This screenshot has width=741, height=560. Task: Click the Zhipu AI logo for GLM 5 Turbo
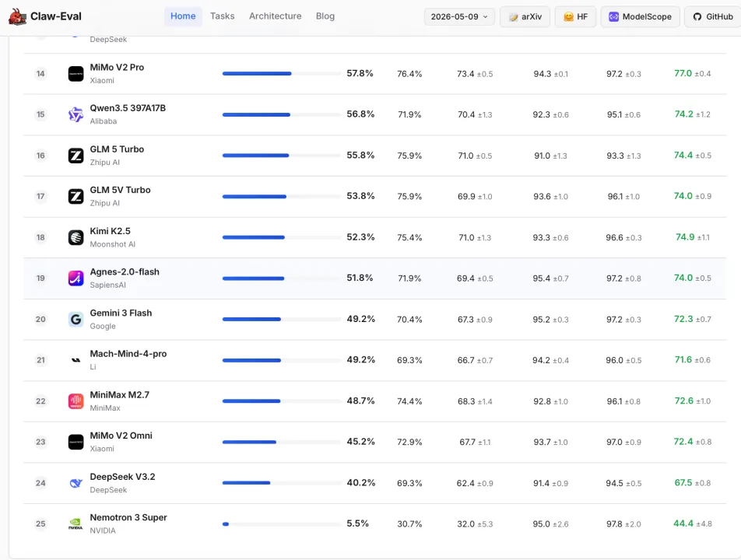pyautogui.click(x=76, y=156)
